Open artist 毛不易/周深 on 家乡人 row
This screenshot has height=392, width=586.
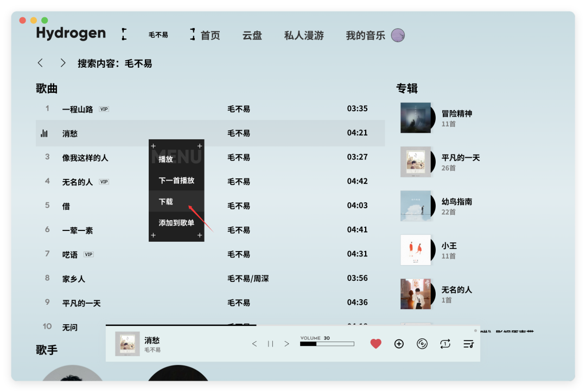[x=248, y=279]
